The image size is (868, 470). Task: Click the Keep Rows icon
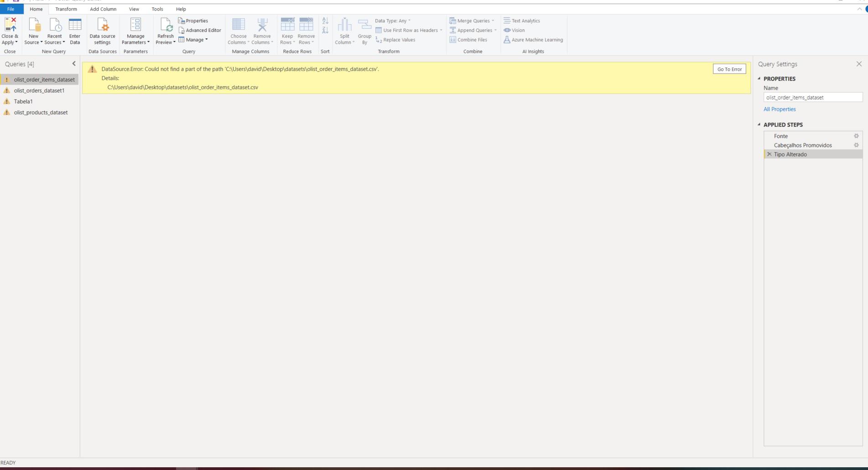pos(287,25)
